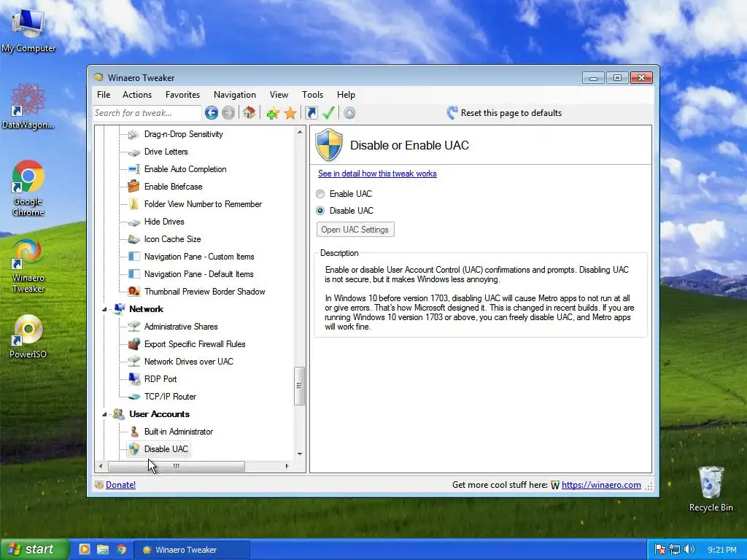Click the horizontal scroll right arrow
The image size is (747, 560).
[287, 466]
